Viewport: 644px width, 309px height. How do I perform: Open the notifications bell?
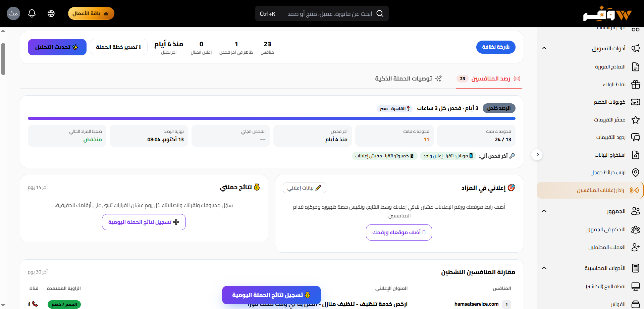point(32,13)
